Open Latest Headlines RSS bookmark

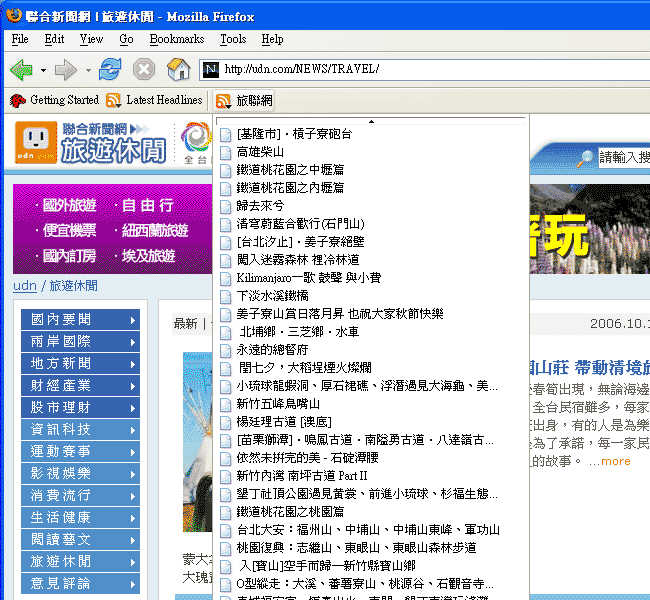[x=154, y=100]
